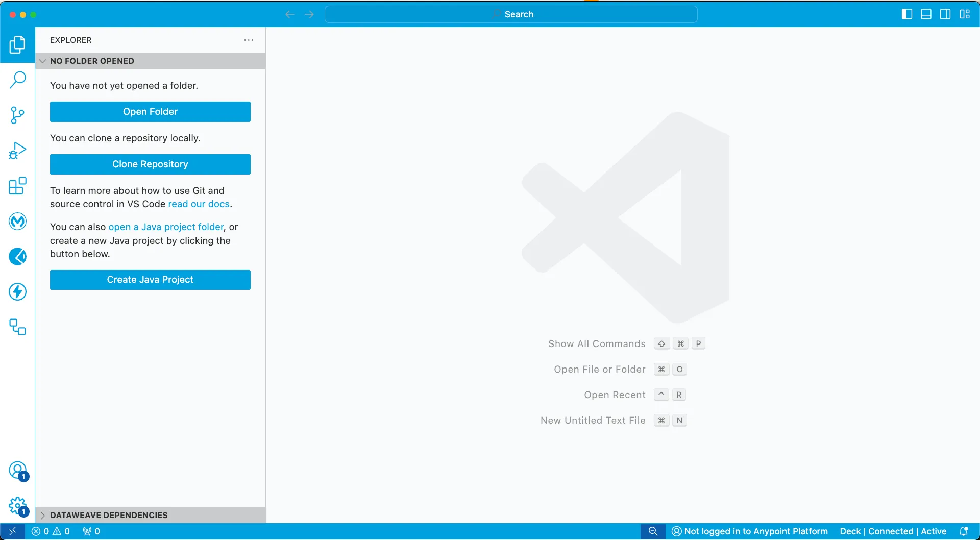Screen dimensions: 980x540
Task: Open the Accounts menu icon
Action: pos(17,470)
